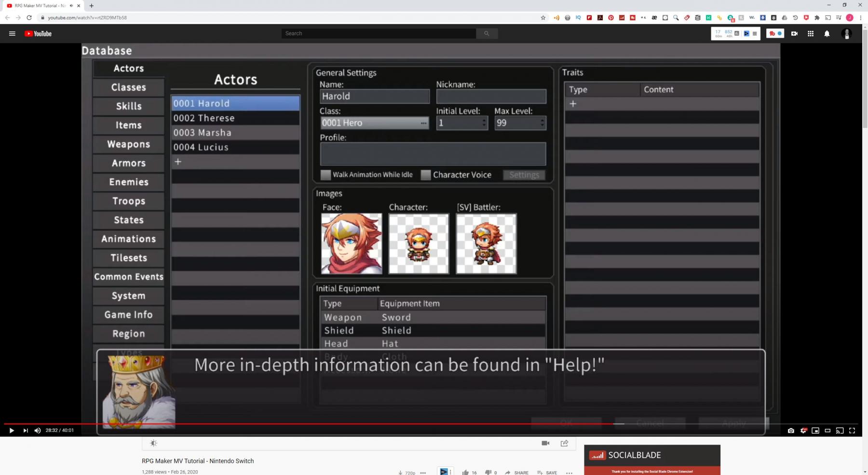Open the create video camera icon
Image resolution: width=868 pixels, height=475 pixels.
coord(794,34)
